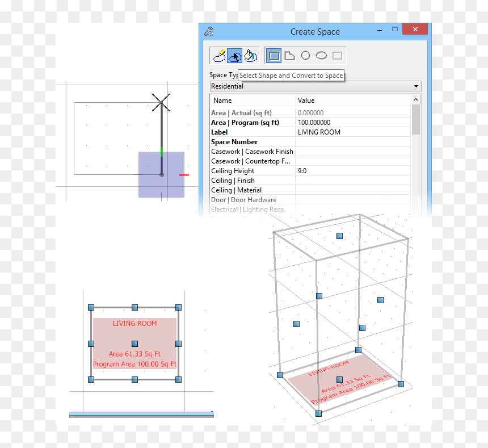The image size is (488, 448).
Task: Click 'Program Area 100.00 Sq Ft' in plan view
Action: click(x=134, y=365)
